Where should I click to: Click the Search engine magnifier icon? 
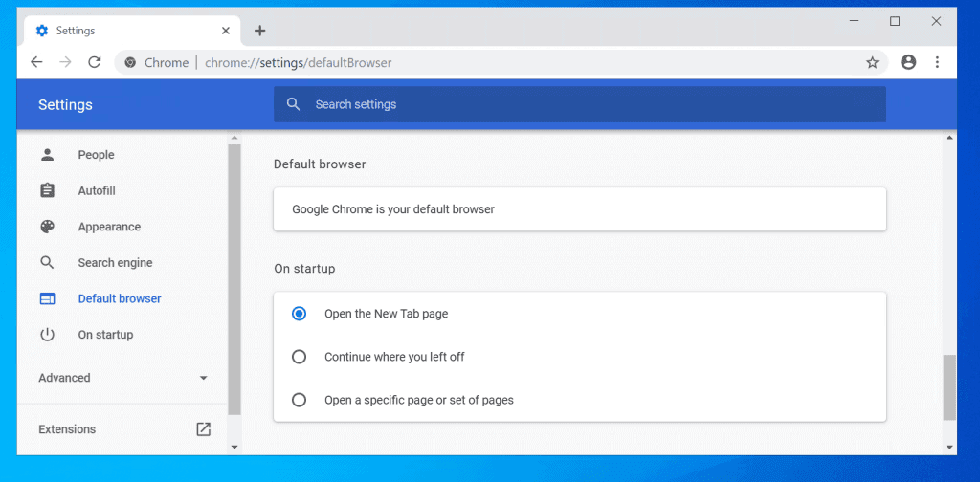tap(48, 262)
